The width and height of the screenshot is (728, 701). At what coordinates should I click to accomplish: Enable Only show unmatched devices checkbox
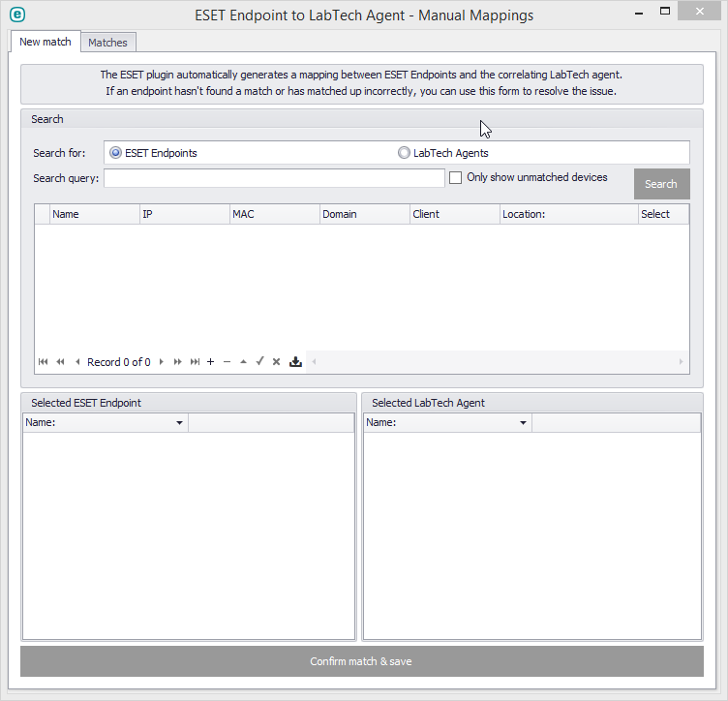455,178
